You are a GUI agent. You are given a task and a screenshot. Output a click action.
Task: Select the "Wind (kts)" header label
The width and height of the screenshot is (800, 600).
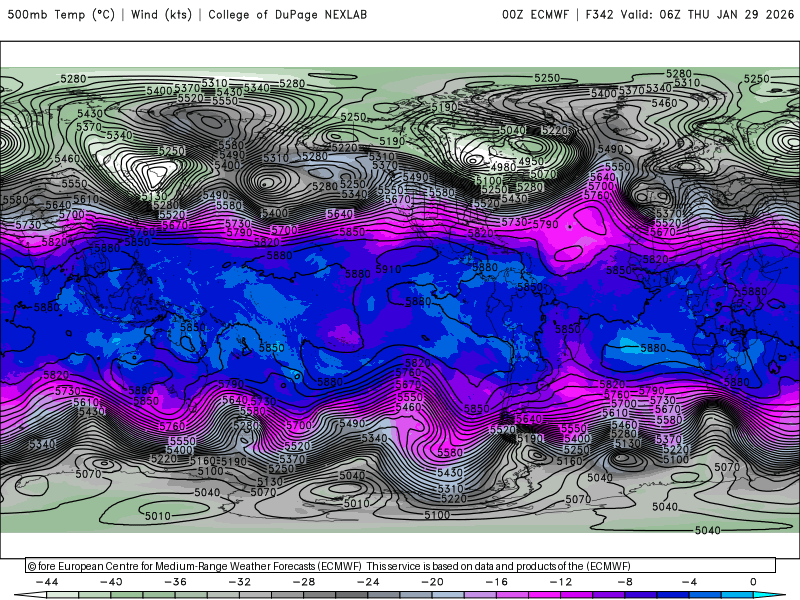[161, 15]
